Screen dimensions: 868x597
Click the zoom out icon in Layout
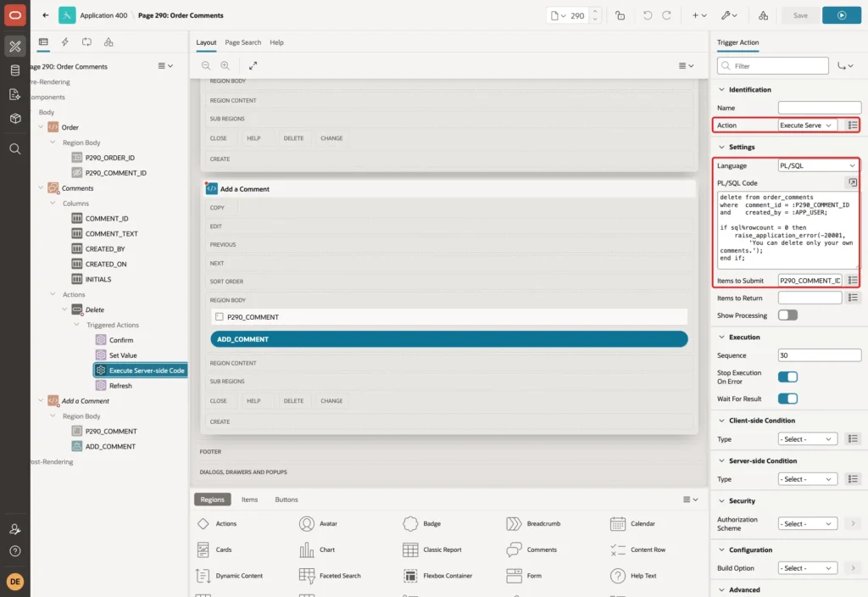point(206,65)
